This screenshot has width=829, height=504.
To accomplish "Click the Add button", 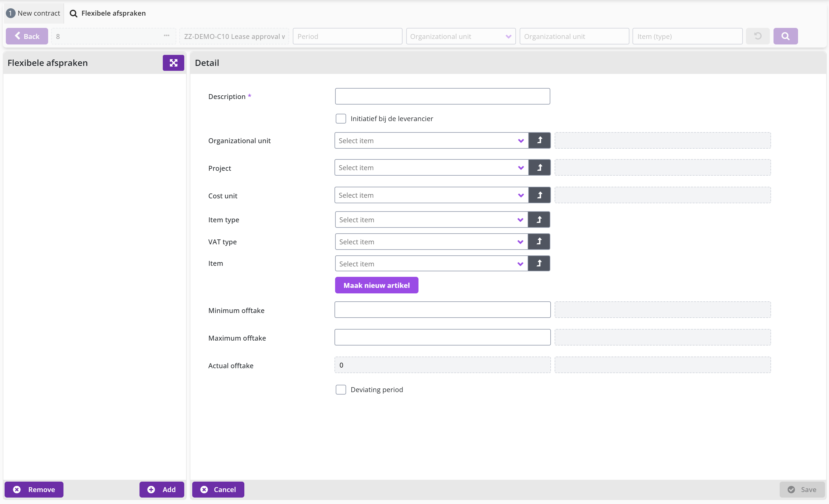I will pos(162,489).
